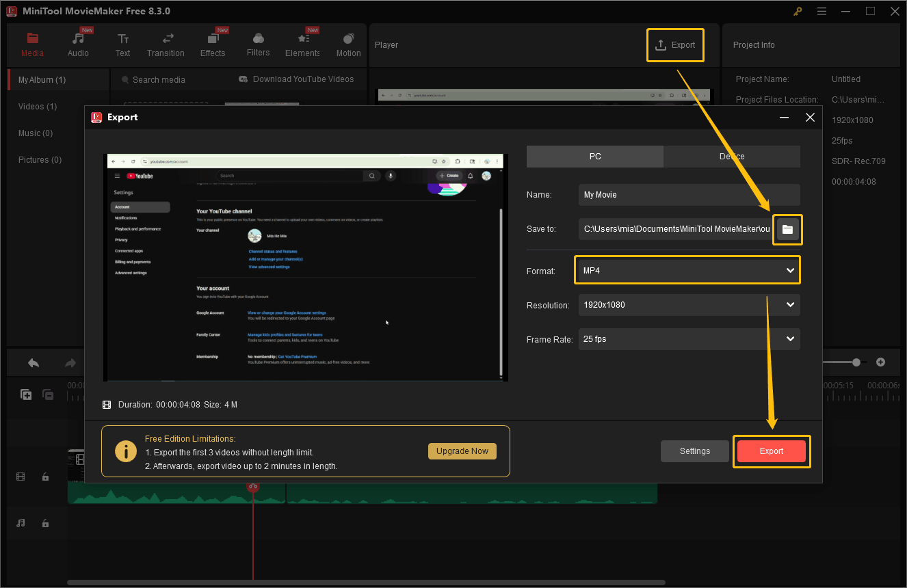Image resolution: width=907 pixels, height=588 pixels.
Task: Open the Audio tab in the toolbar
Action: [78, 45]
